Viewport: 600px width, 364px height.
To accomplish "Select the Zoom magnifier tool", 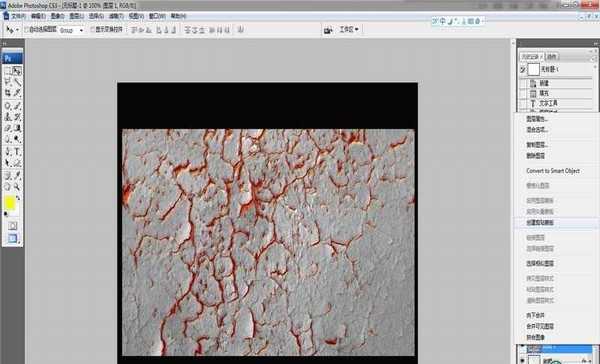I will pos(17,187).
